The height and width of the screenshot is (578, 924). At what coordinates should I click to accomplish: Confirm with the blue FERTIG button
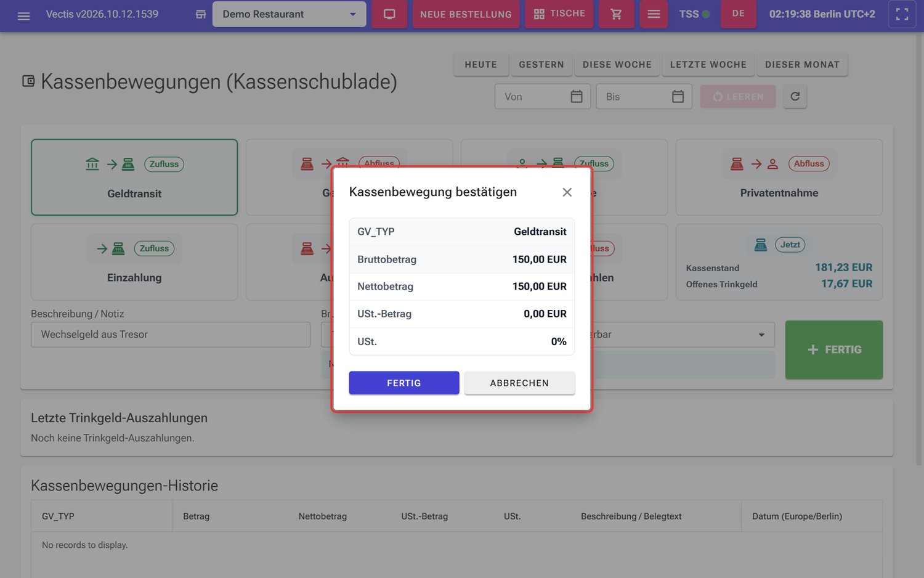pos(404,383)
